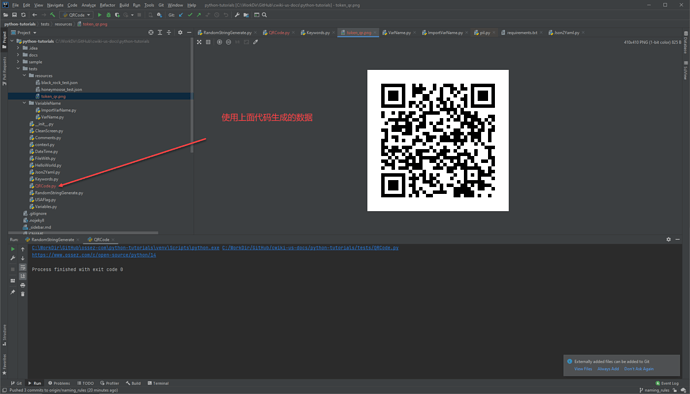This screenshot has width=690, height=394.
Task: Expand the docs folder
Action: point(18,55)
